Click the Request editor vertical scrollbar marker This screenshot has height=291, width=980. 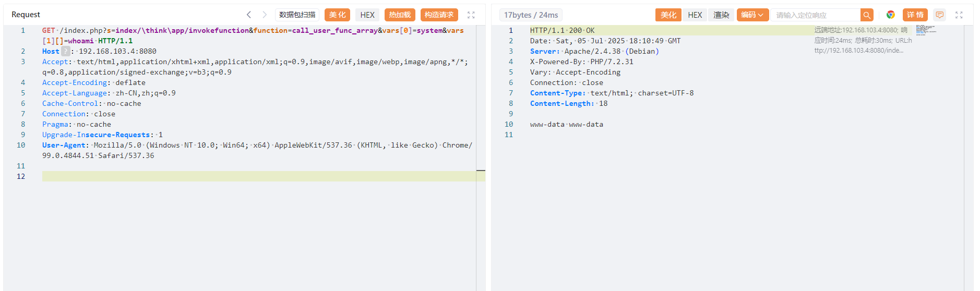pos(481,171)
